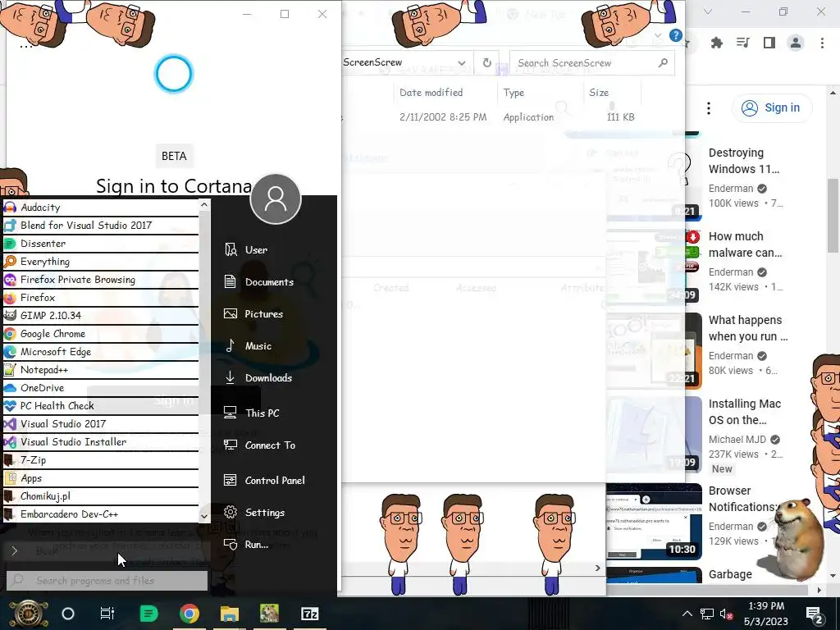This screenshot has width=840, height=630.
Task: Open the green Dissenter taskbar icon
Action: (148, 614)
